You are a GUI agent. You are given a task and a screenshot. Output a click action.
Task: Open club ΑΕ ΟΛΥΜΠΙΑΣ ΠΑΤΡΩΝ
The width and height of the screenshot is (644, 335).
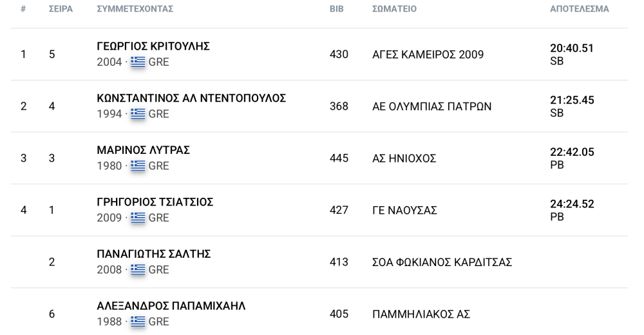coord(431,106)
